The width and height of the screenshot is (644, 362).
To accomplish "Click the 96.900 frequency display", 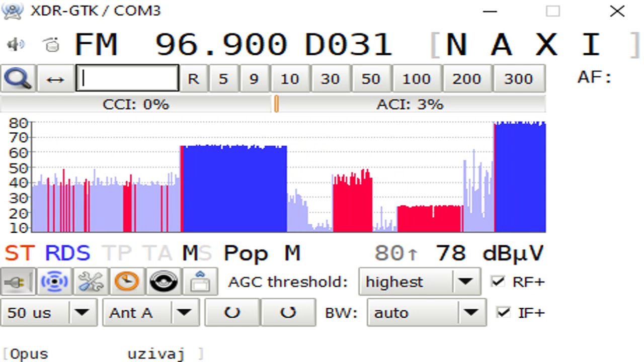I will tap(221, 45).
